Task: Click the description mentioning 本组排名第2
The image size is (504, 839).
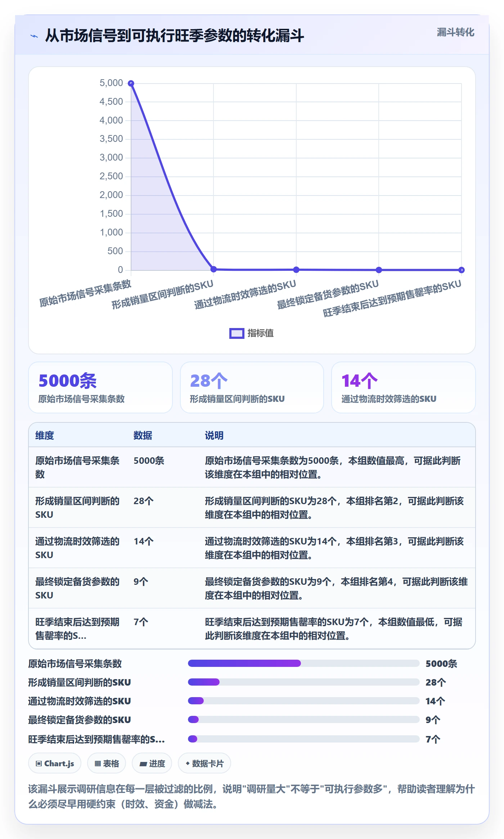Action: point(334,508)
